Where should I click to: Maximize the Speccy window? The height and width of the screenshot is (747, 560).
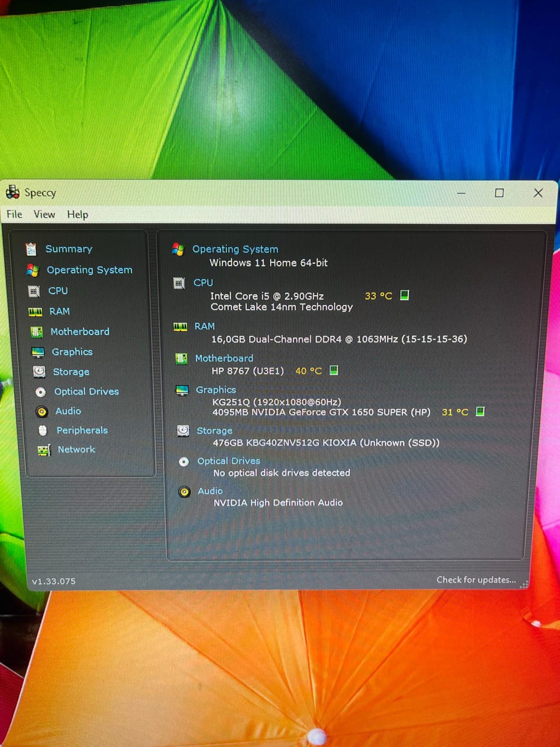tap(499, 193)
